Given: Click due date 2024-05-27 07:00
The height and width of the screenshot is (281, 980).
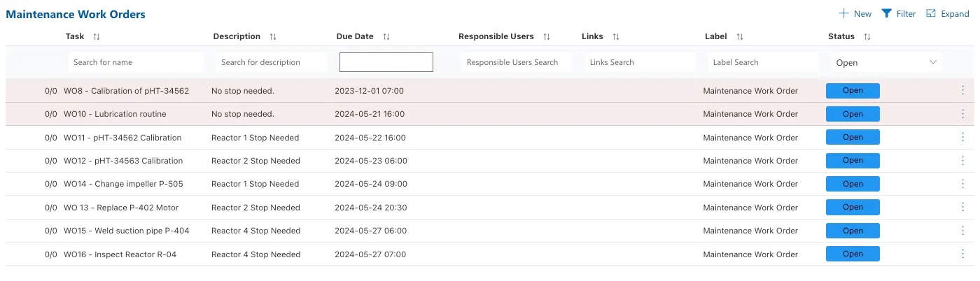Looking at the screenshot, I should click(x=370, y=254).
